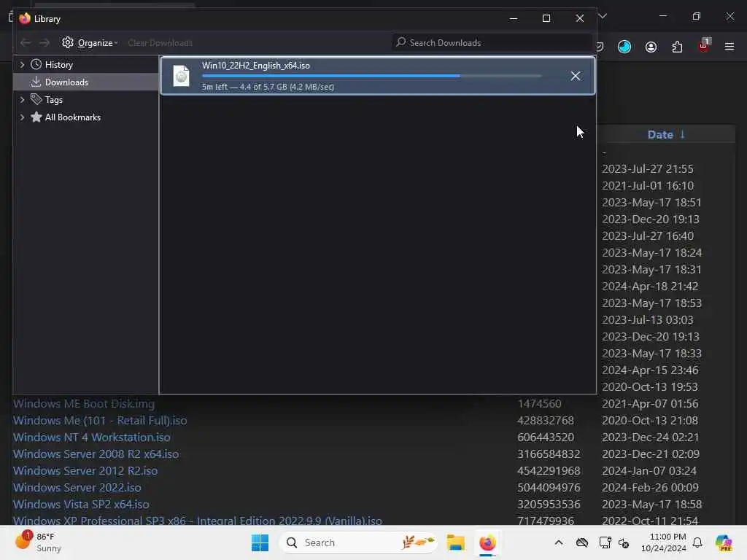Click the download tray icon next to Downloads

click(36, 82)
